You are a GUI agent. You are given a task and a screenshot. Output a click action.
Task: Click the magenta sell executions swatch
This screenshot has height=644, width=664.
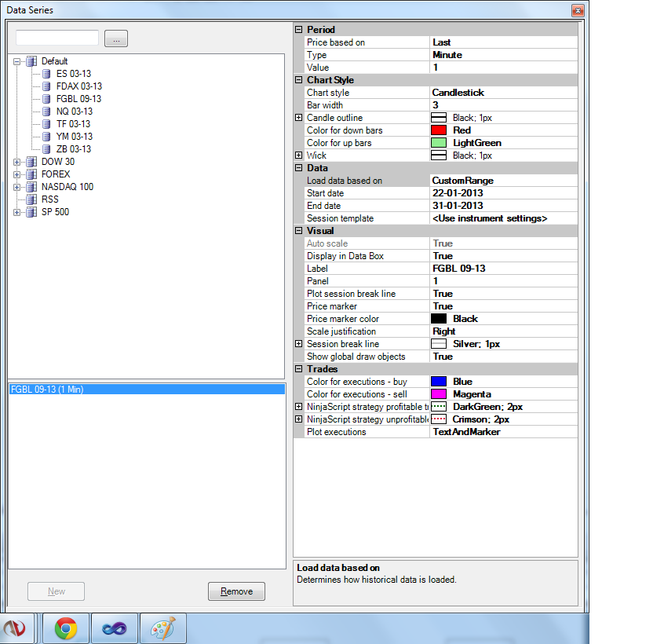tap(439, 394)
